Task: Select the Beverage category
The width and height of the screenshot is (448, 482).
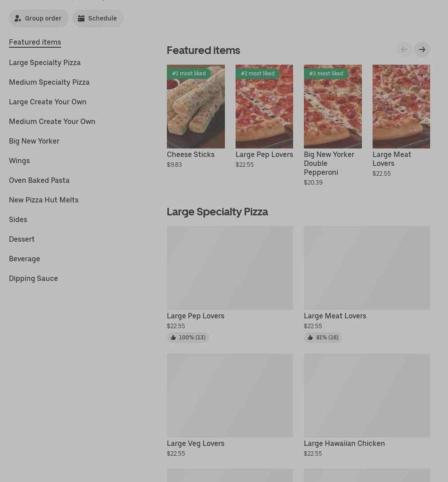Action: tap(25, 259)
